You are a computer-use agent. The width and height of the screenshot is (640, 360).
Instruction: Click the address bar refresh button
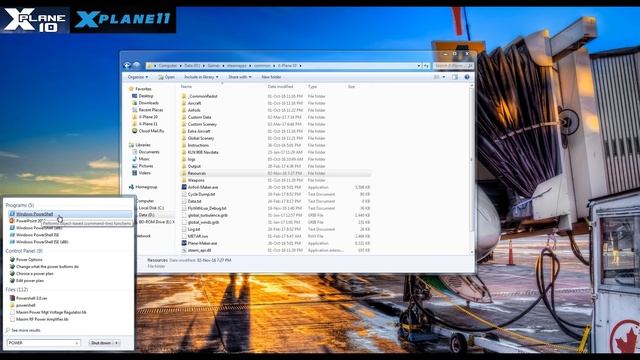[x=426, y=65]
